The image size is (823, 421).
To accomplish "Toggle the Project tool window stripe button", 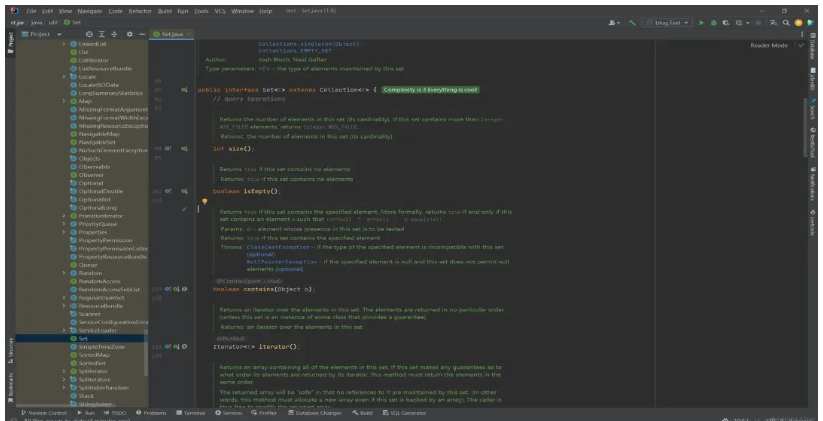I will click(9, 43).
